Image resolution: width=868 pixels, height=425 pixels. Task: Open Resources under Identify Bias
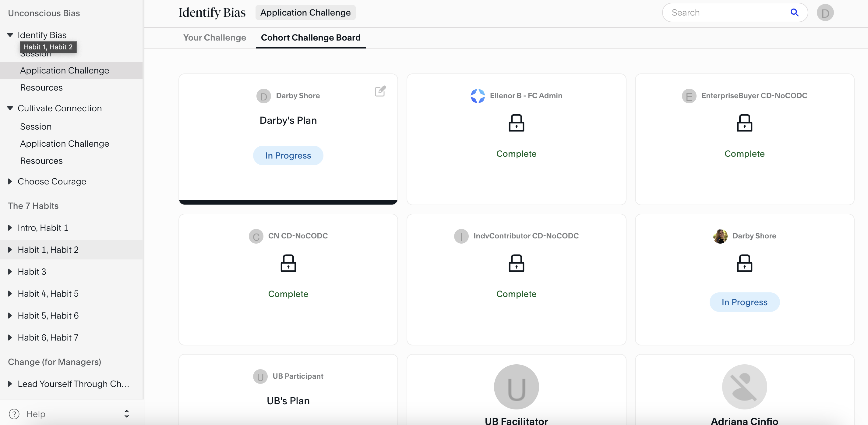pyautogui.click(x=41, y=88)
